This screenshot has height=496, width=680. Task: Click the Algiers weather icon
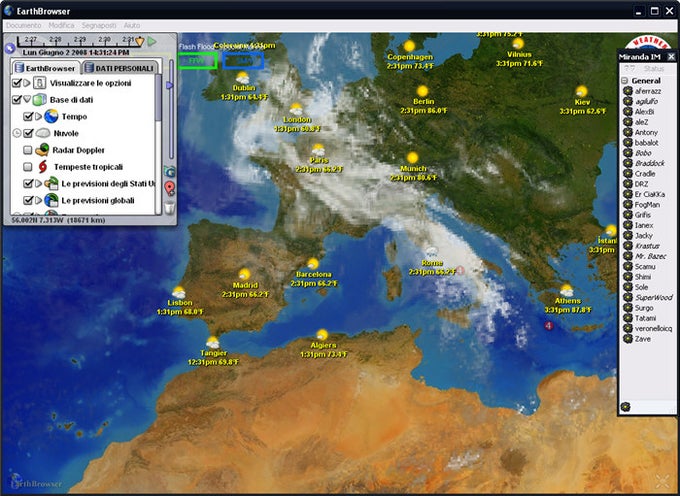tap(322, 335)
